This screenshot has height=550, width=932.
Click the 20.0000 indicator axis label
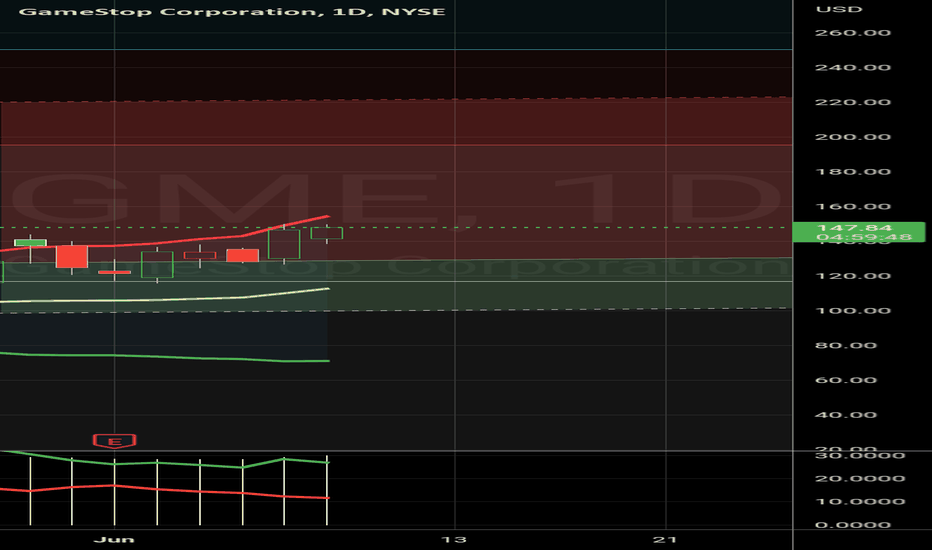[x=859, y=479]
